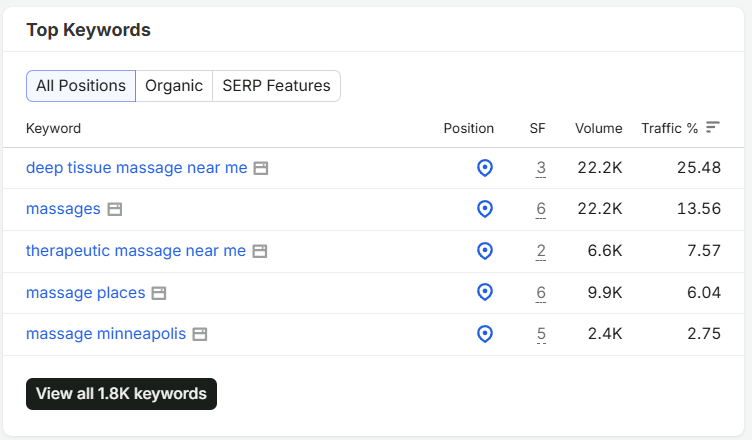This screenshot has height=440, width=752.
Task: Switch to the Organic tab
Action: click(174, 86)
